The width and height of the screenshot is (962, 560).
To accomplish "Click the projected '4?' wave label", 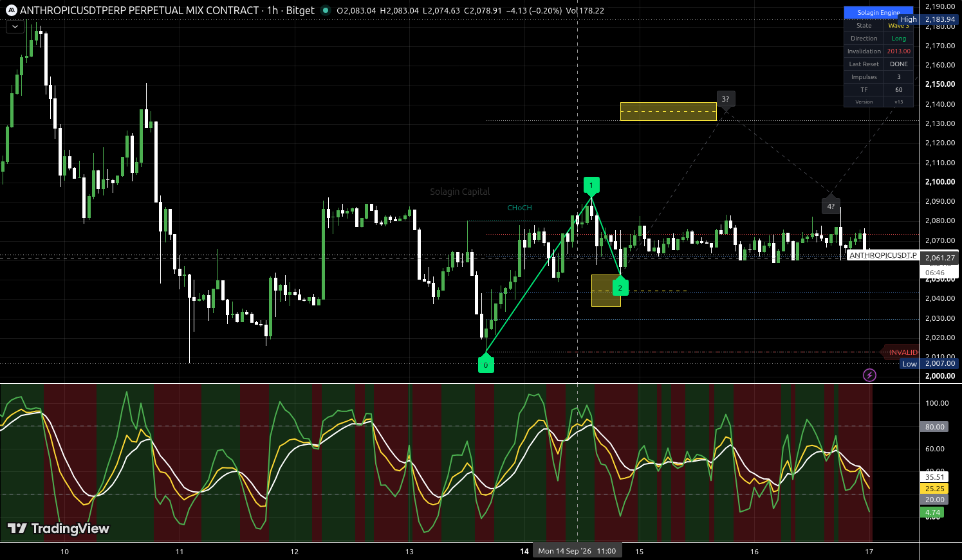I will 831,206.
